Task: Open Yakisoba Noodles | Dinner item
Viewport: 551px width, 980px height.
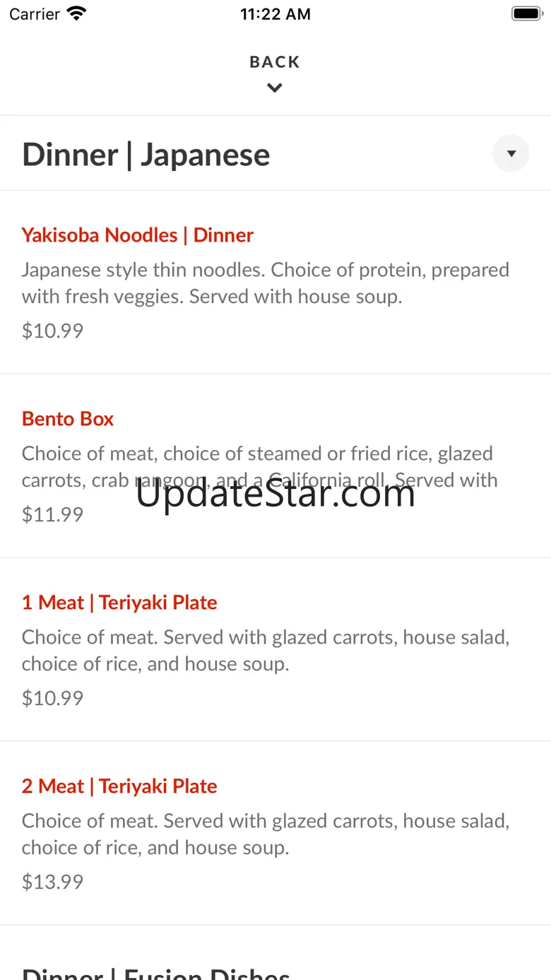Action: click(138, 235)
